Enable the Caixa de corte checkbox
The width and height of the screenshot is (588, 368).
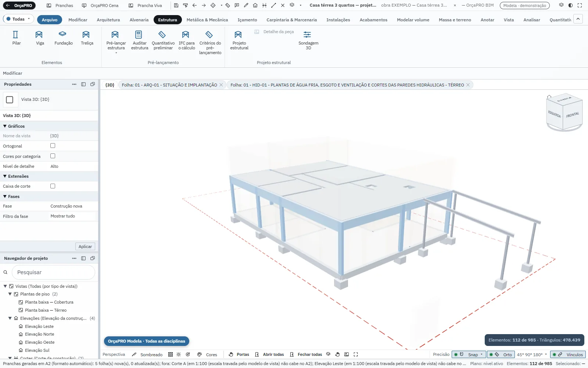(x=53, y=186)
